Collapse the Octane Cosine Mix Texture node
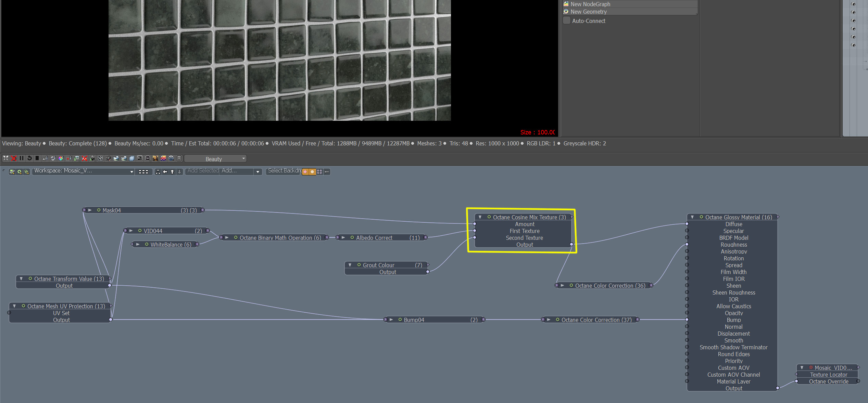Screen dimensions: 868x403 pos(480,217)
